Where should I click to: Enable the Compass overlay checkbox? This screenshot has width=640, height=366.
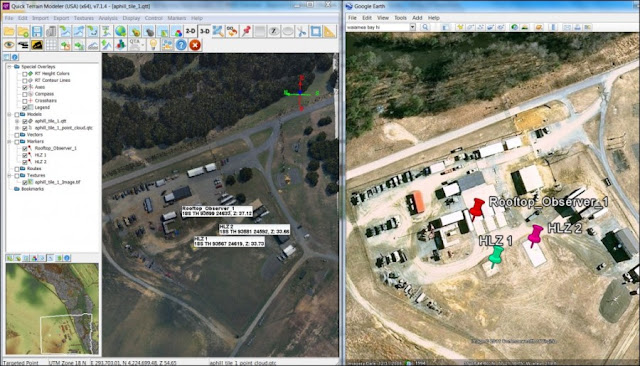[x=24, y=94]
